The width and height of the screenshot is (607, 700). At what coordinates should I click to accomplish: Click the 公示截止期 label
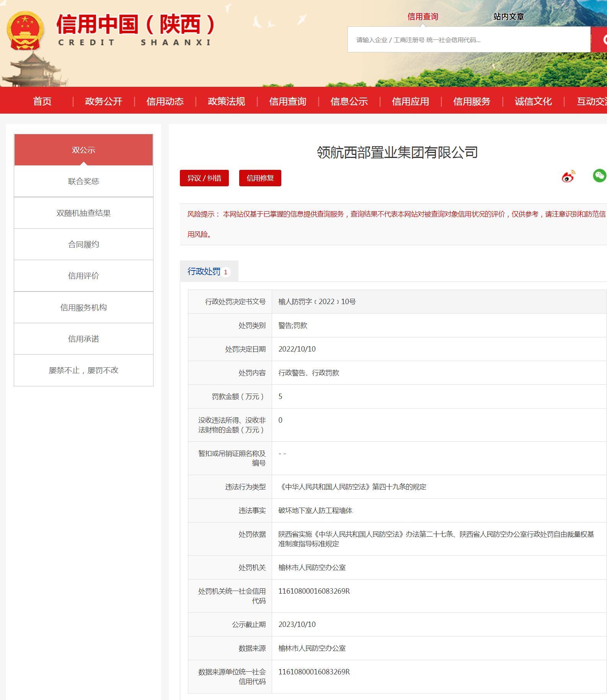tap(249, 625)
